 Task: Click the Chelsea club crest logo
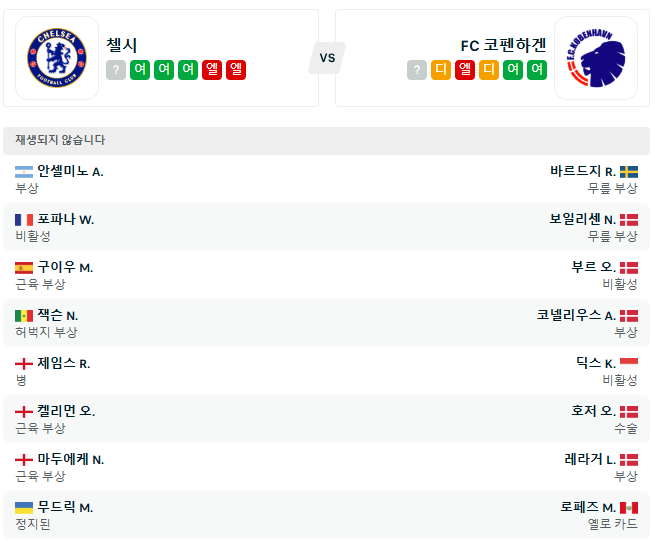[x=57, y=58]
